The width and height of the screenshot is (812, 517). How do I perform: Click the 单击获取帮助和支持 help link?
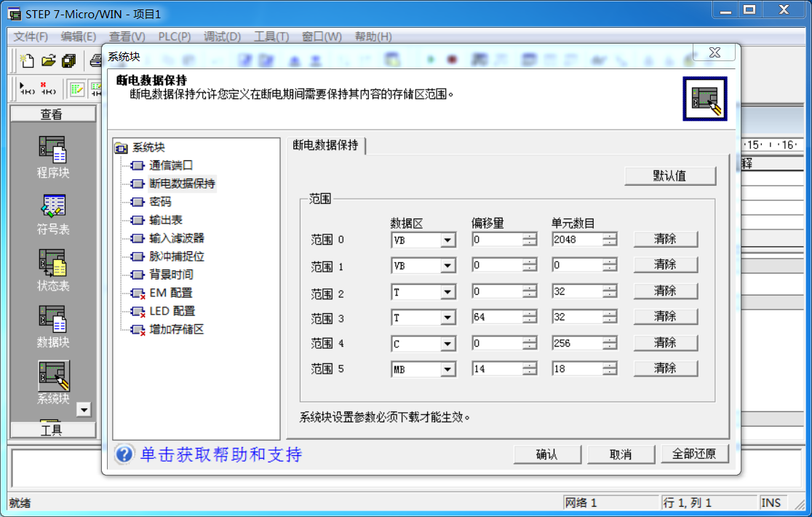pyautogui.click(x=221, y=454)
